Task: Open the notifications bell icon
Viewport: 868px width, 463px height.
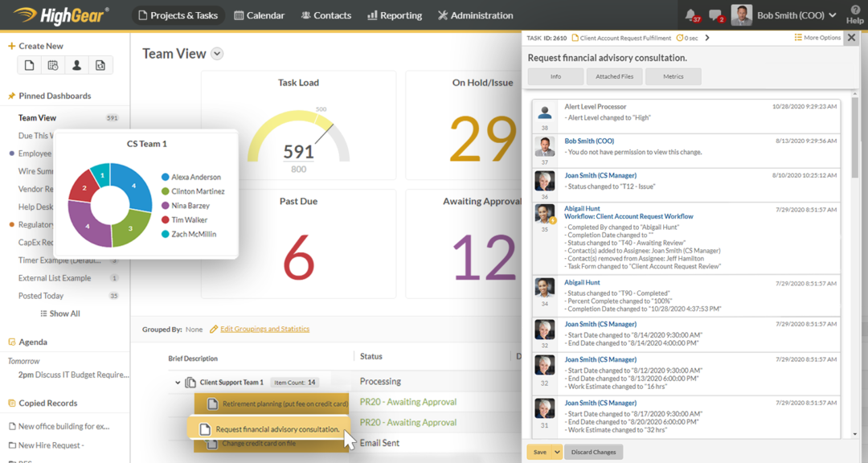Action: tap(689, 14)
